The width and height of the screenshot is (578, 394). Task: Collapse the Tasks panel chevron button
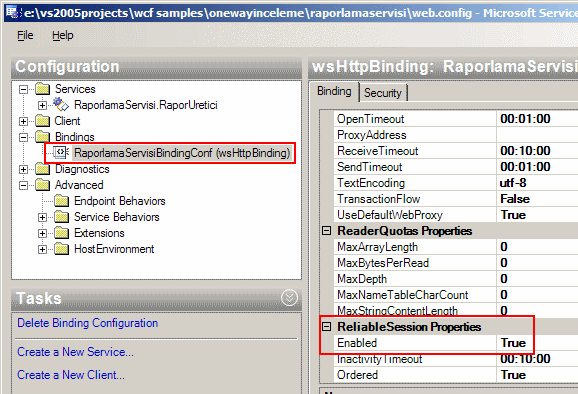coord(289,298)
